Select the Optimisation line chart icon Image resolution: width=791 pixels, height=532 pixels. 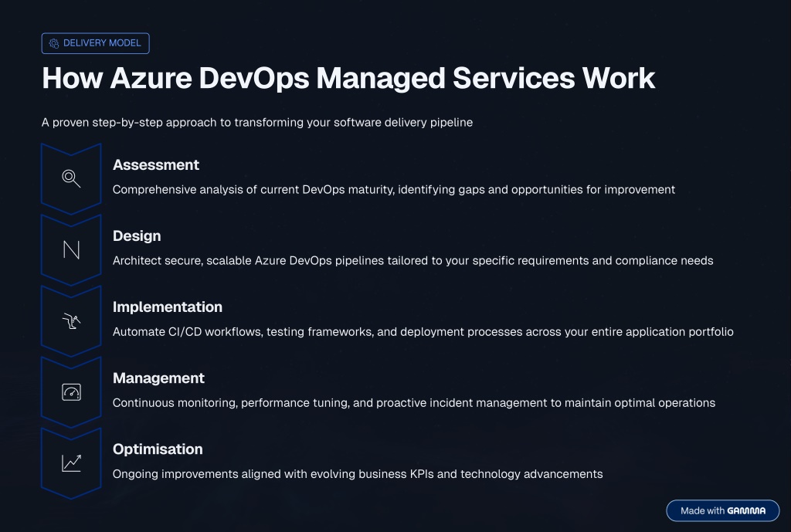pyautogui.click(x=71, y=463)
